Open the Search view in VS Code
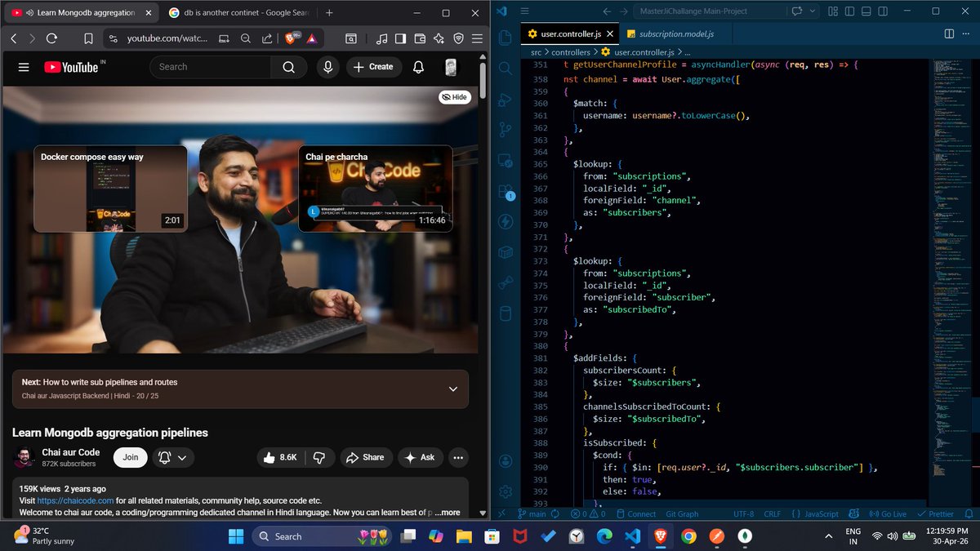The height and width of the screenshot is (551, 980). tap(505, 69)
